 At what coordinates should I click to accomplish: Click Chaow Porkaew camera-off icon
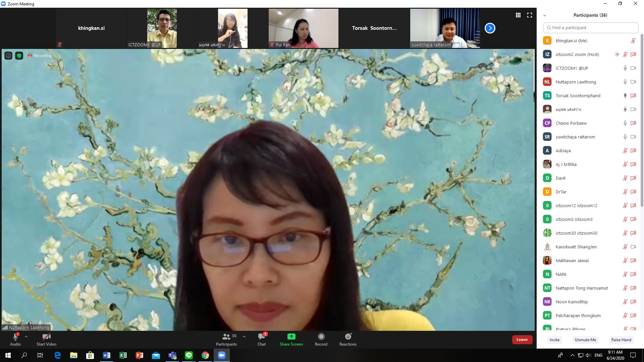pyautogui.click(x=633, y=123)
